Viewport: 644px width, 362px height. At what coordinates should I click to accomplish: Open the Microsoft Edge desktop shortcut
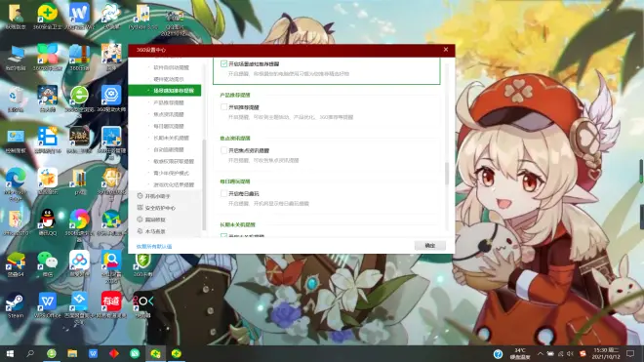[16, 183]
